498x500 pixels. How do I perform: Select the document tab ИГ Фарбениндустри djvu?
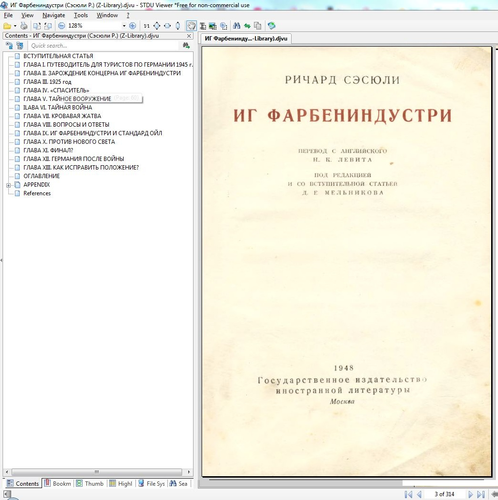(246, 38)
